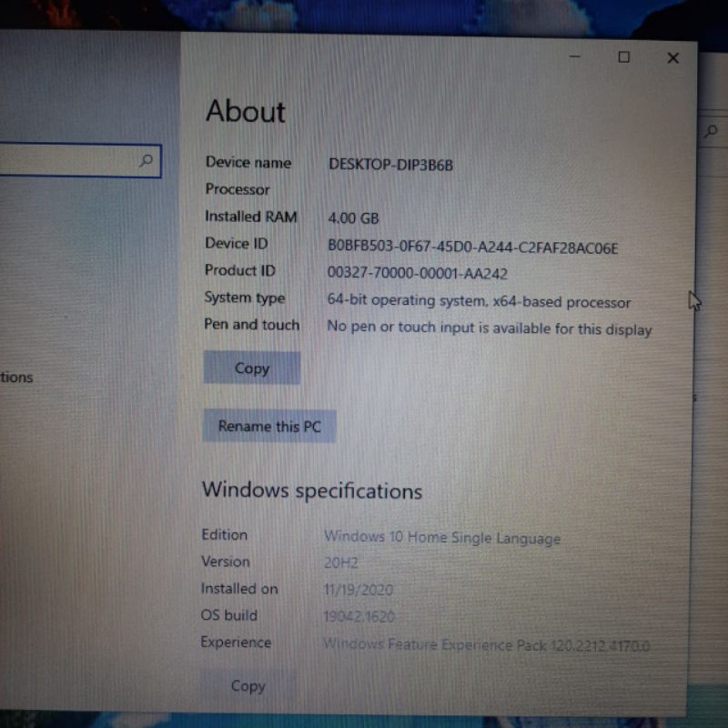
Task: Click the search icon in the background window
Action: (712, 132)
